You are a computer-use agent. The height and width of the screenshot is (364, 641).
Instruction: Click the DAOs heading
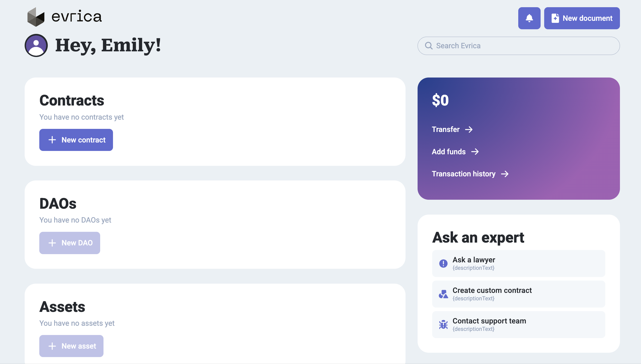click(58, 204)
